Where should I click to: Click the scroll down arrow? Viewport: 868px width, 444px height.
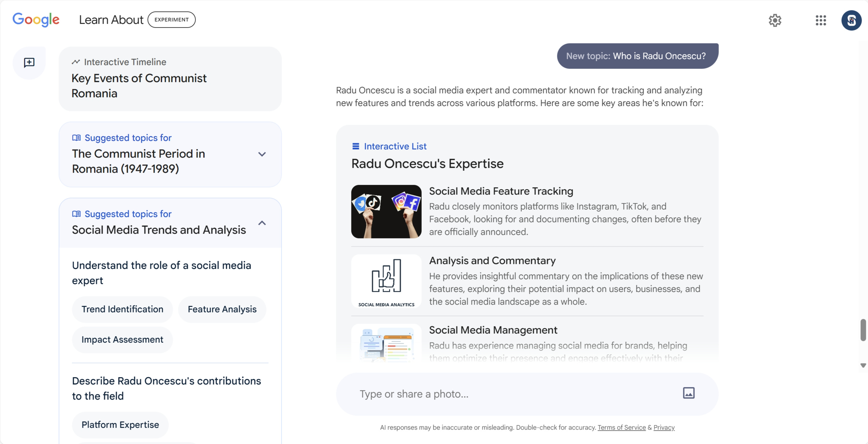pyautogui.click(x=863, y=365)
